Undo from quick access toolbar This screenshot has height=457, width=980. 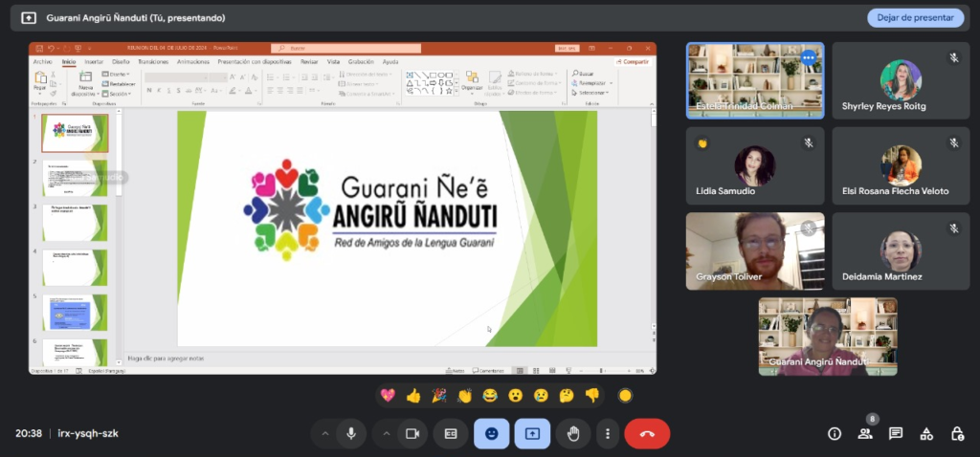point(52,48)
